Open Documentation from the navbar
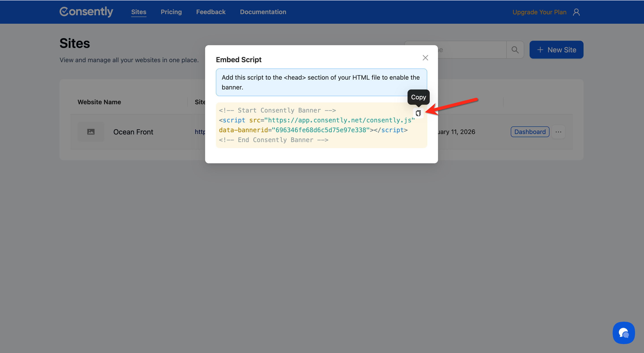 coord(263,12)
